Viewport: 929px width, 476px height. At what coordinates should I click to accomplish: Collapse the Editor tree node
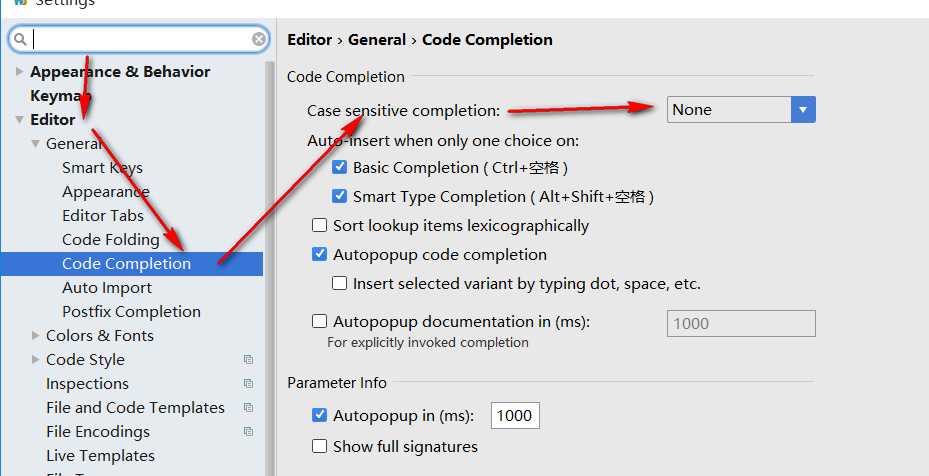20,119
